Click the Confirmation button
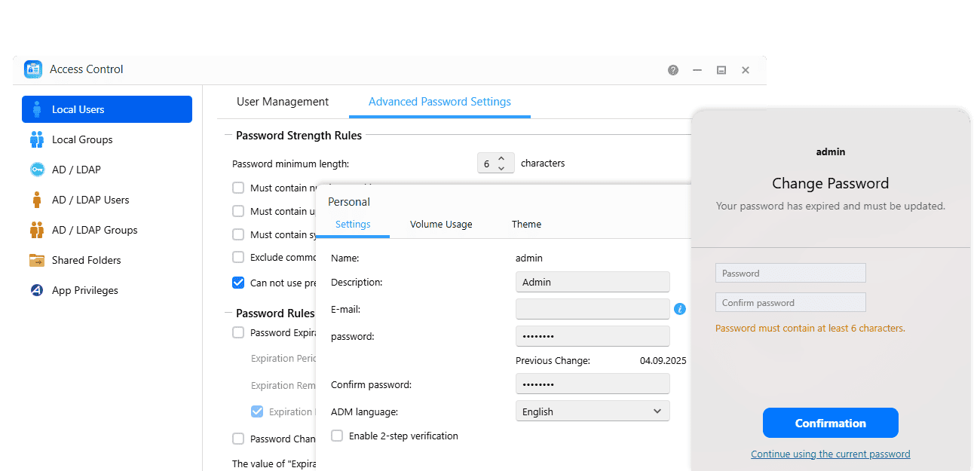The width and height of the screenshot is (980, 471). [830, 423]
